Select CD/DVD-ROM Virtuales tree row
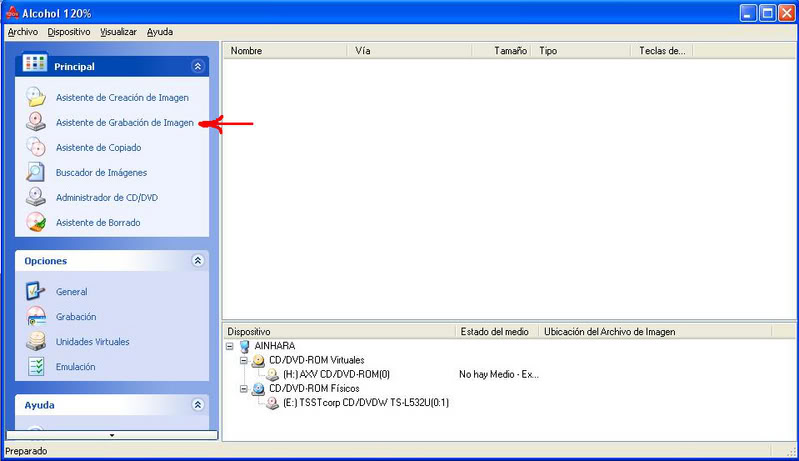799x461 pixels. click(x=316, y=360)
